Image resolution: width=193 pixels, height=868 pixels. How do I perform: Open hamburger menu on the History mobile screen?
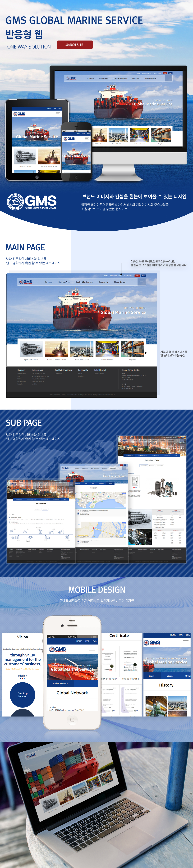tap(185, 643)
